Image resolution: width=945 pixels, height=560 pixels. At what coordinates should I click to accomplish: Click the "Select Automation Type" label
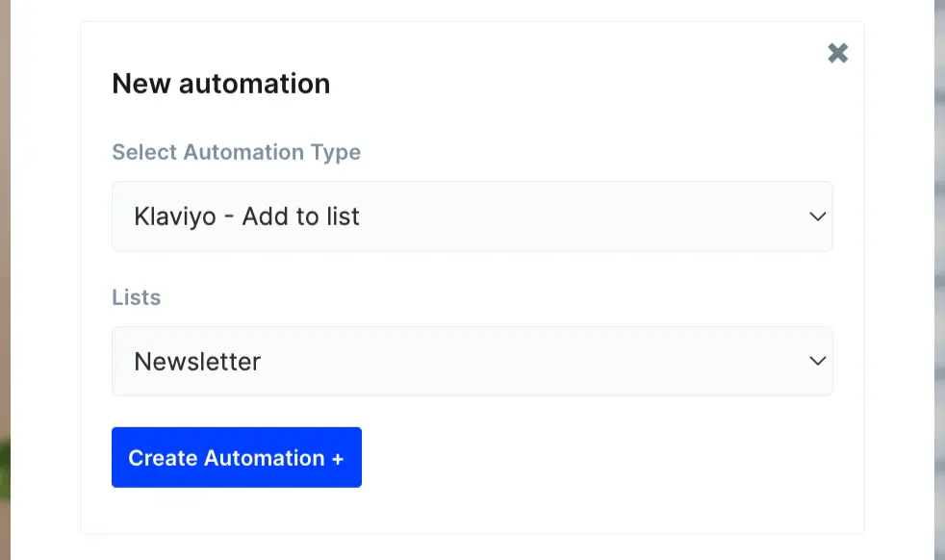coord(236,152)
